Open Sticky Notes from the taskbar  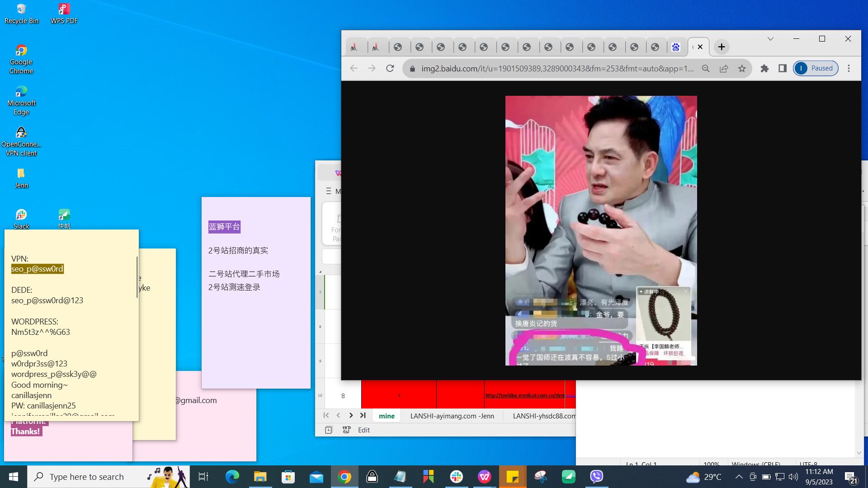[x=513, y=477]
